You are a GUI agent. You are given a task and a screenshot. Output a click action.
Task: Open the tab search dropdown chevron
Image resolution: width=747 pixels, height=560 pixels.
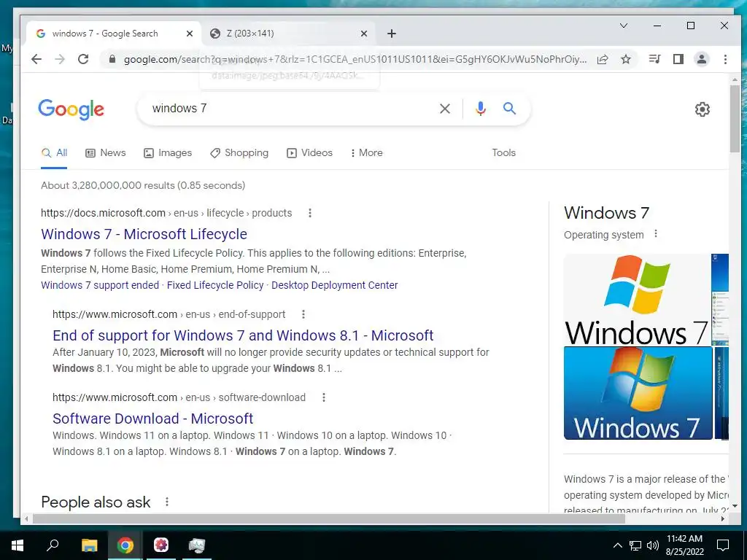[623, 26]
